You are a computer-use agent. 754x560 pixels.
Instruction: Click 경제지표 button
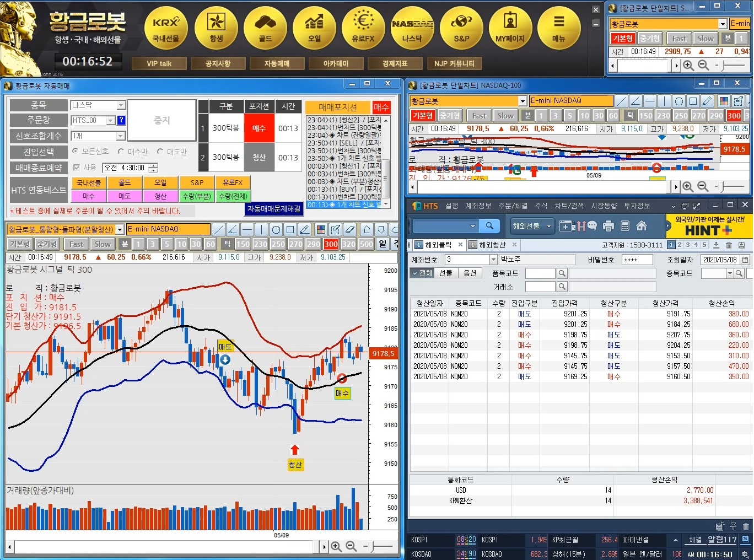pyautogui.click(x=395, y=63)
